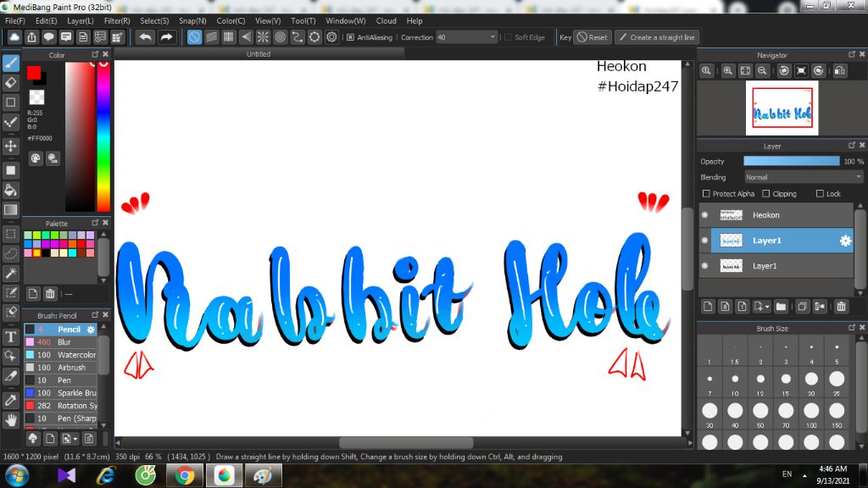Select the Move tool

tap(11, 146)
